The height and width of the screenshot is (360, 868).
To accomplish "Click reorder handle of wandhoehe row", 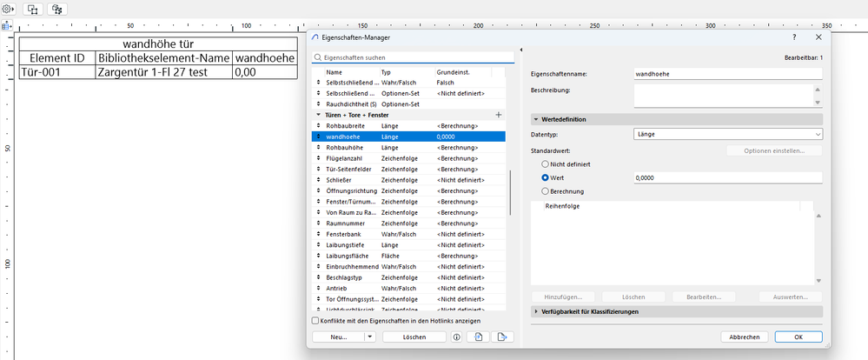I will pyautogui.click(x=318, y=137).
